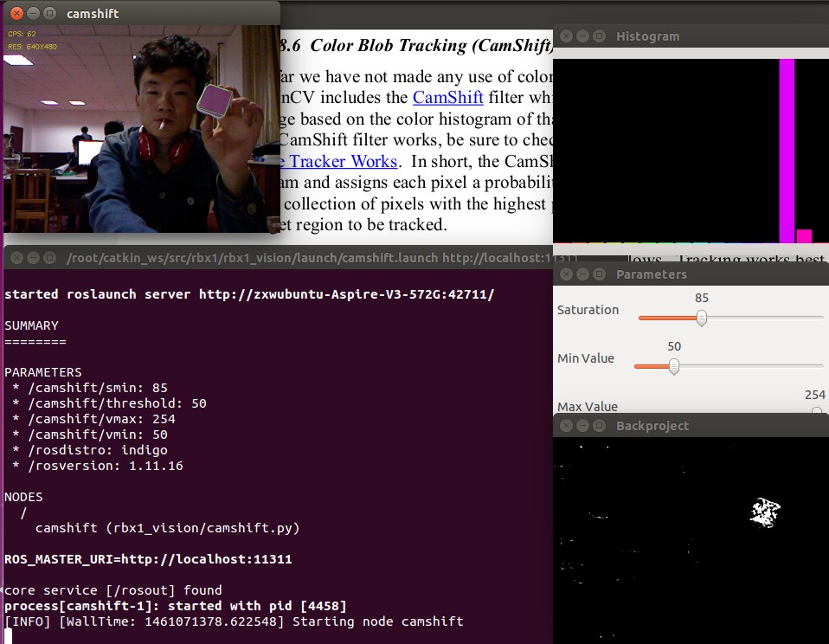This screenshot has width=829, height=644.
Task: Click 'core service [/rosout] found' line
Action: point(113,590)
